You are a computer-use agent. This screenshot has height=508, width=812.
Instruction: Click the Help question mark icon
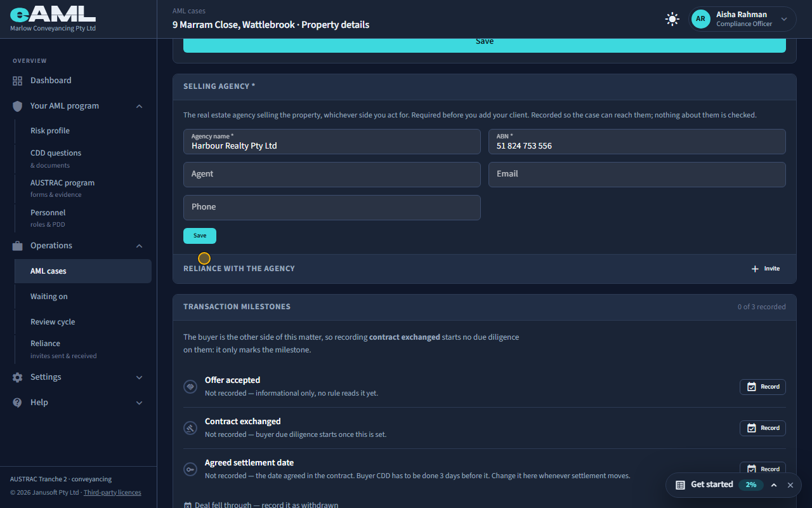pos(18,403)
